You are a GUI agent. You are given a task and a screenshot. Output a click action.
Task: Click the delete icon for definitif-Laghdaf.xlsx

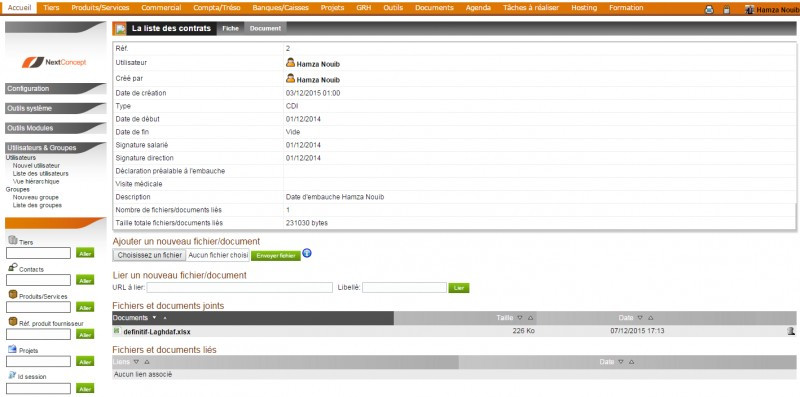tap(791, 331)
